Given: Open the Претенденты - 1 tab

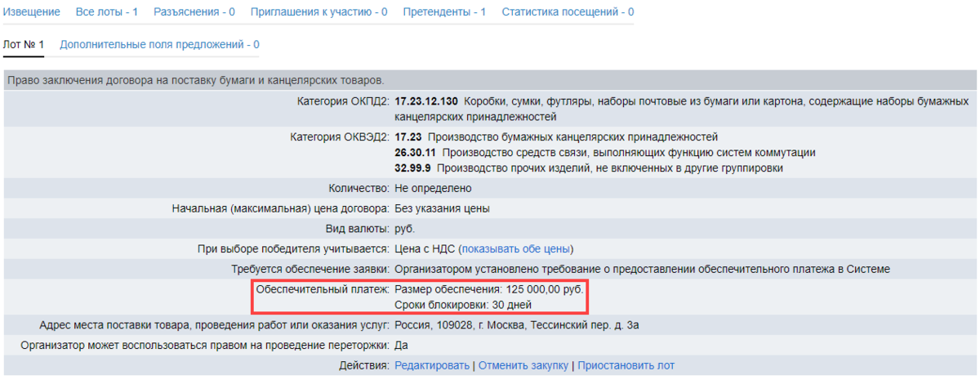Looking at the screenshot, I should coord(444,12).
